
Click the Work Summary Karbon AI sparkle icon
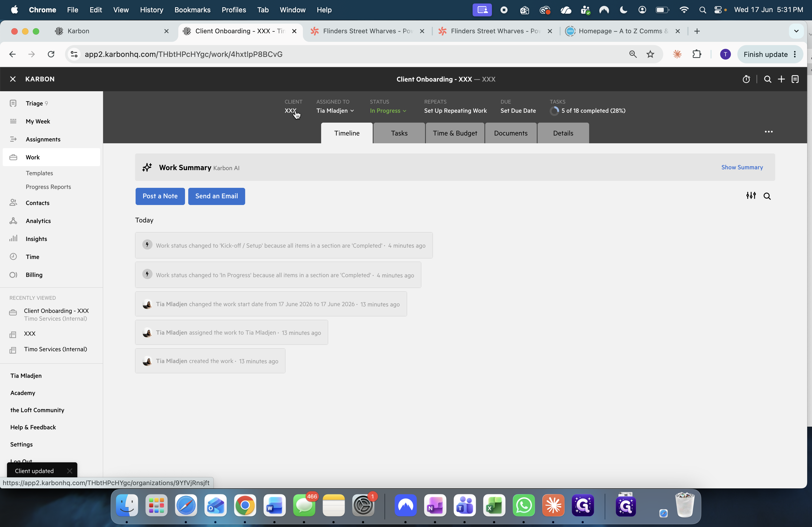[x=147, y=167]
